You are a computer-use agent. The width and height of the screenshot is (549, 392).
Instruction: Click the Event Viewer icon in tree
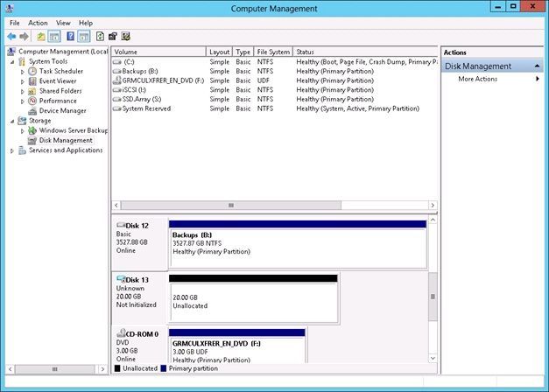[32, 80]
